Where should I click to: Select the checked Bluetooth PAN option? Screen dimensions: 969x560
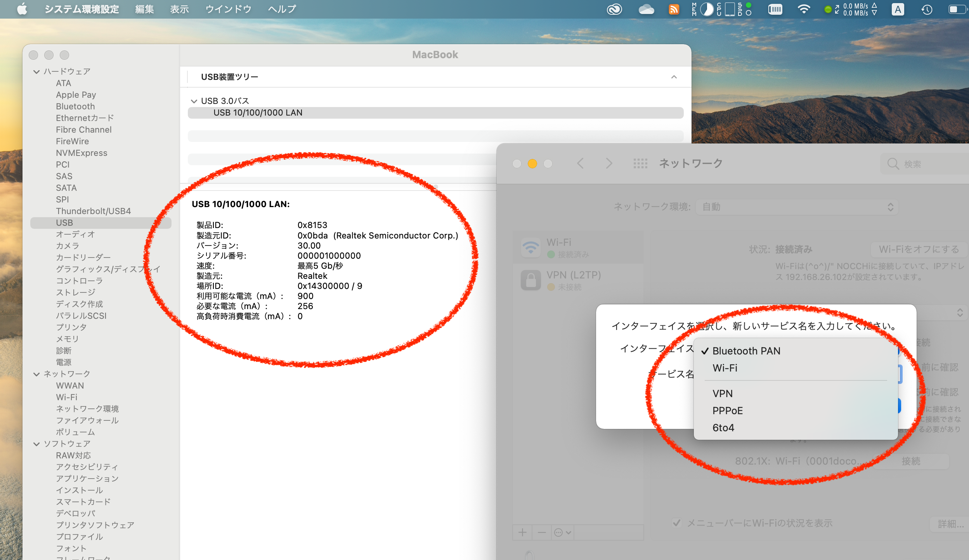point(746,351)
